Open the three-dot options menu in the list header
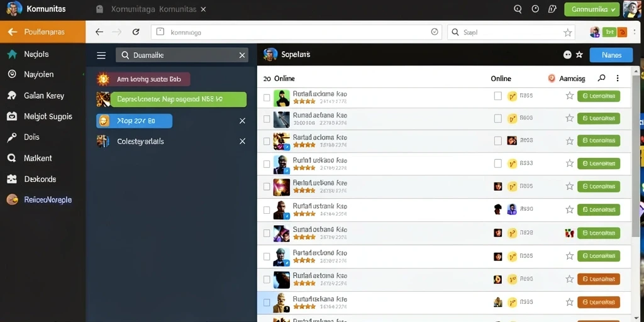This screenshot has width=644, height=322. tap(618, 78)
